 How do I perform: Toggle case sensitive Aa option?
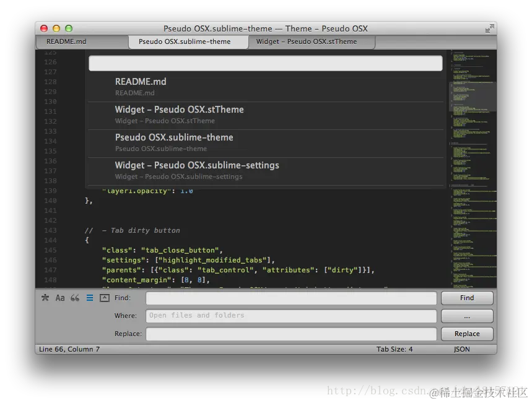click(60, 298)
